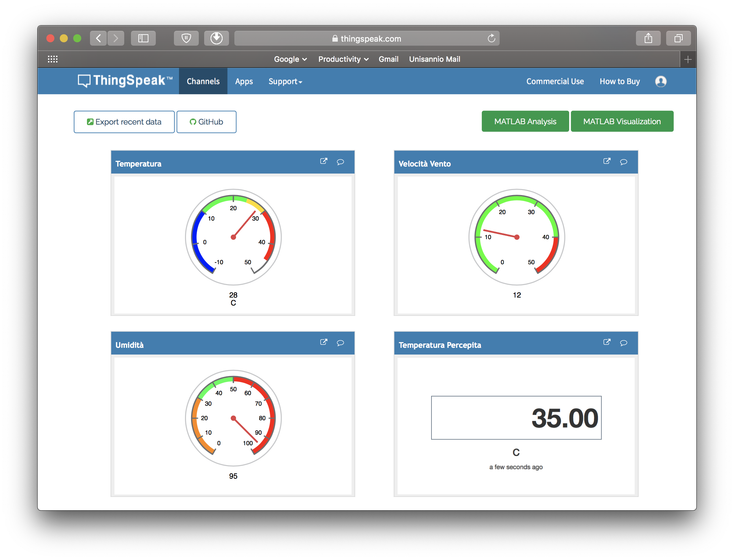
Task: Toggle the Safari sidebar button
Action: (143, 39)
